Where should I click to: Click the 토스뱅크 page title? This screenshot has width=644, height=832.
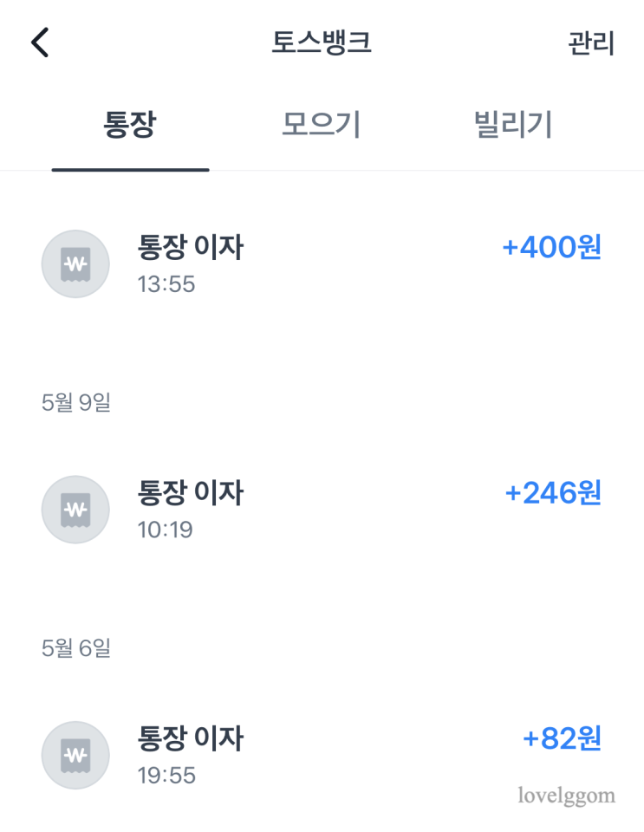point(322,43)
